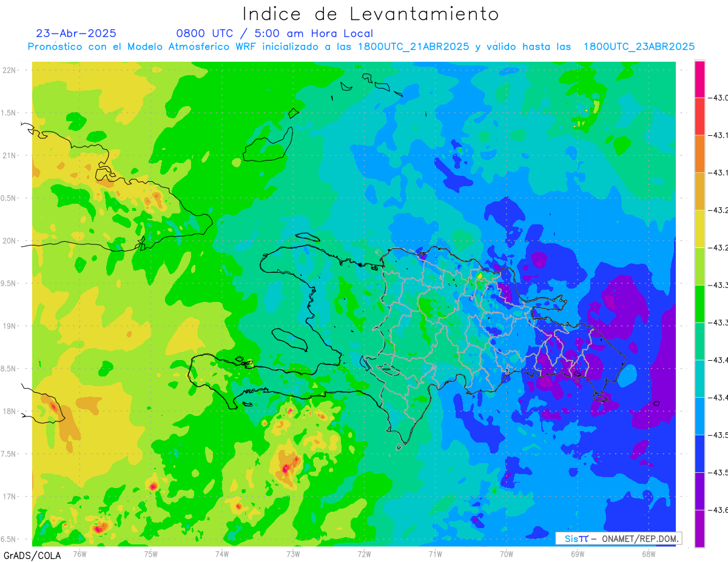Click the '72W' longitude axis label
Viewport: 728px width, 562px height.
pyautogui.click(x=364, y=553)
